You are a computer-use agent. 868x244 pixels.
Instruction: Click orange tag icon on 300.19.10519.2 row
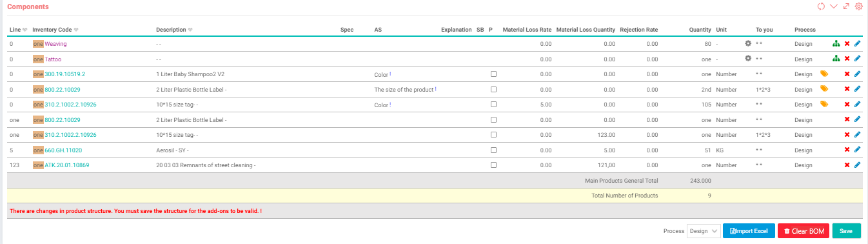coord(824,74)
